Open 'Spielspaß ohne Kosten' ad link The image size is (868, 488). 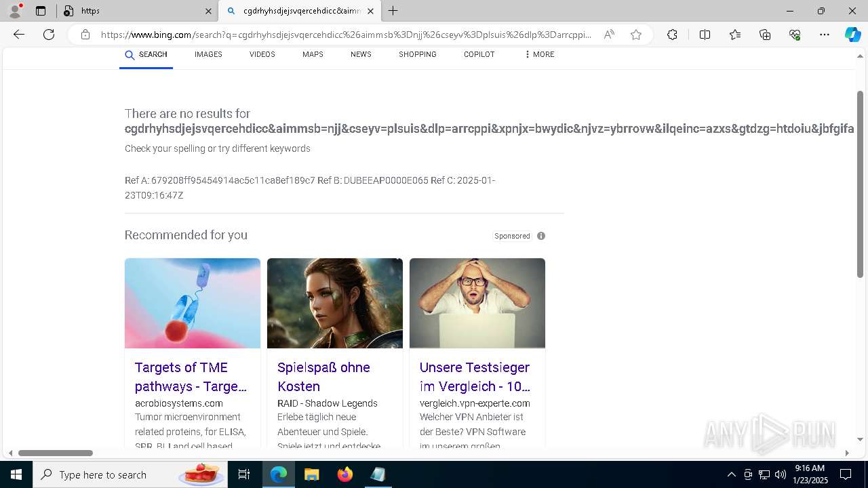(x=323, y=377)
